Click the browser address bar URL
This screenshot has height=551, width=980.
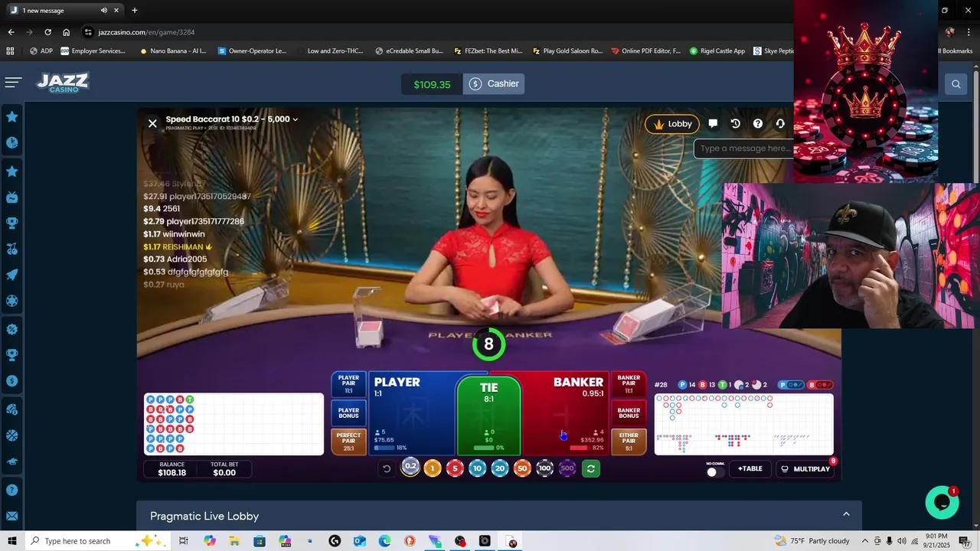146,32
